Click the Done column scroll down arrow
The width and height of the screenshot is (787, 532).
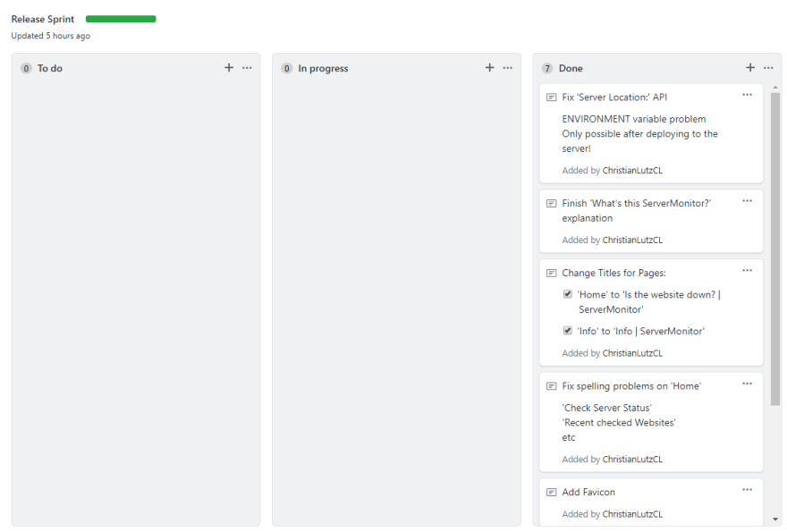pyautogui.click(x=775, y=519)
